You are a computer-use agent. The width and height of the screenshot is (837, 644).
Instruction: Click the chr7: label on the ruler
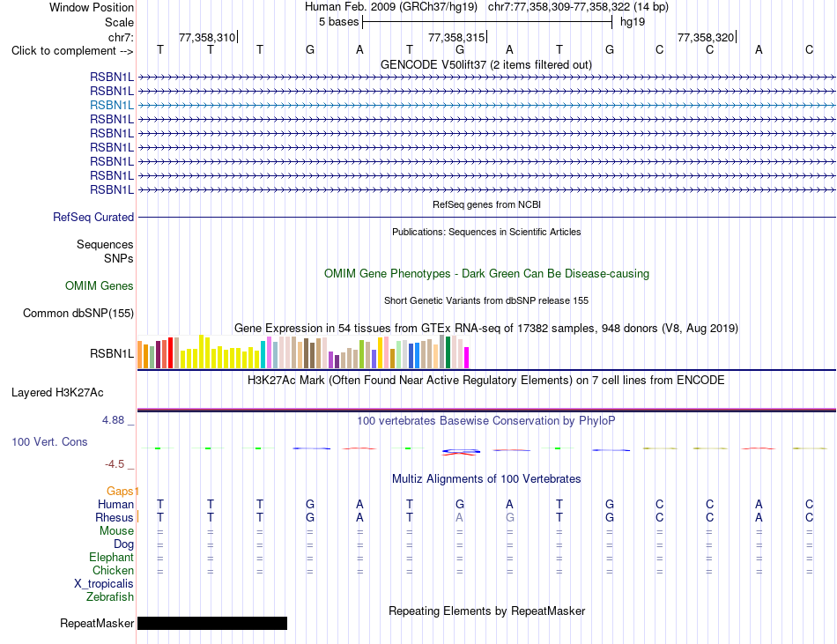click(x=122, y=37)
